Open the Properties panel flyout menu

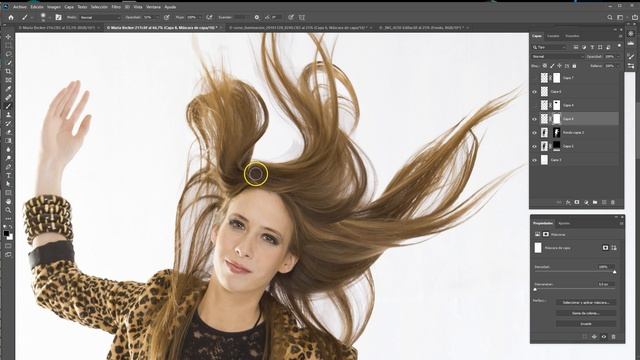point(621,223)
